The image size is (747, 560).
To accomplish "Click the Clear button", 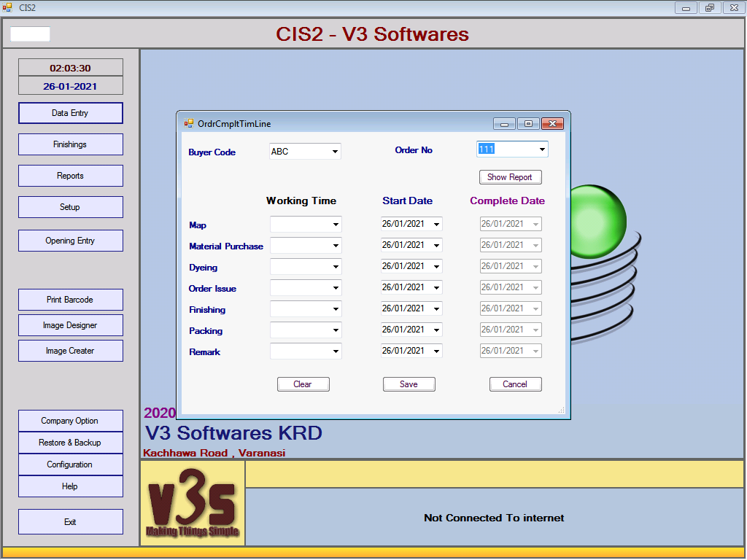I will pos(303,384).
